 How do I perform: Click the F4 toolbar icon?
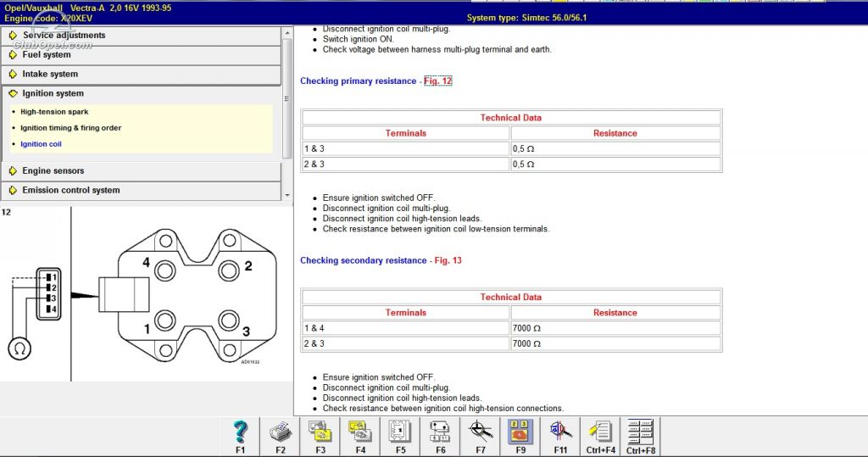[360, 436]
